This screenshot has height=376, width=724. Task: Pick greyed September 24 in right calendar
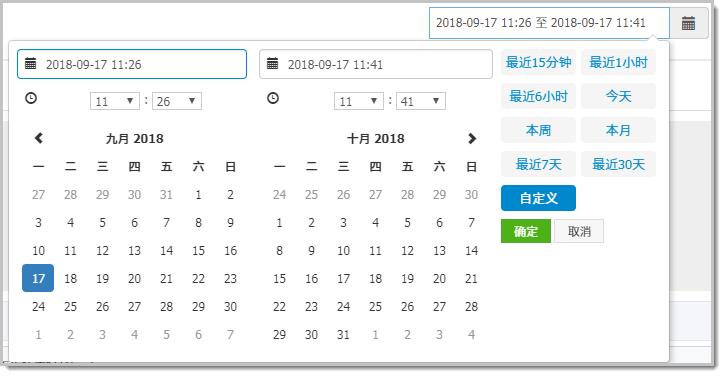(279, 194)
